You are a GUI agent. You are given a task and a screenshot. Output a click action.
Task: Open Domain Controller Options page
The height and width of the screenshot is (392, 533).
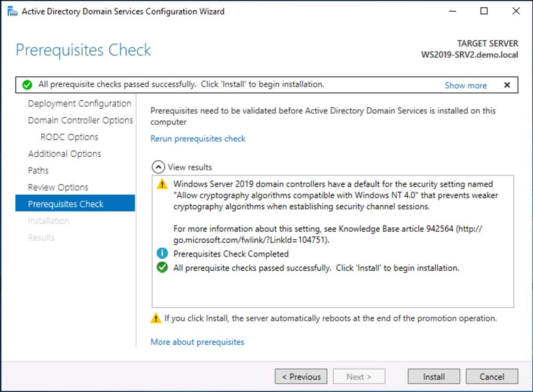tap(80, 120)
